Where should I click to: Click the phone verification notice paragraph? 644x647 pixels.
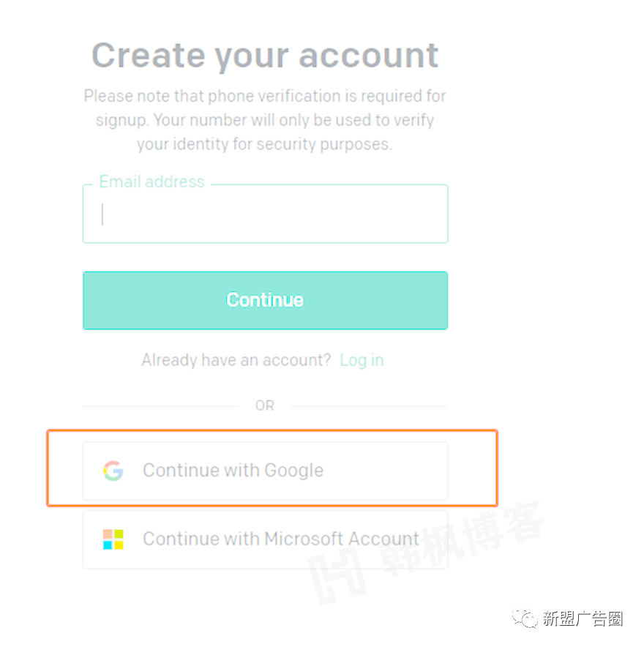click(x=265, y=119)
